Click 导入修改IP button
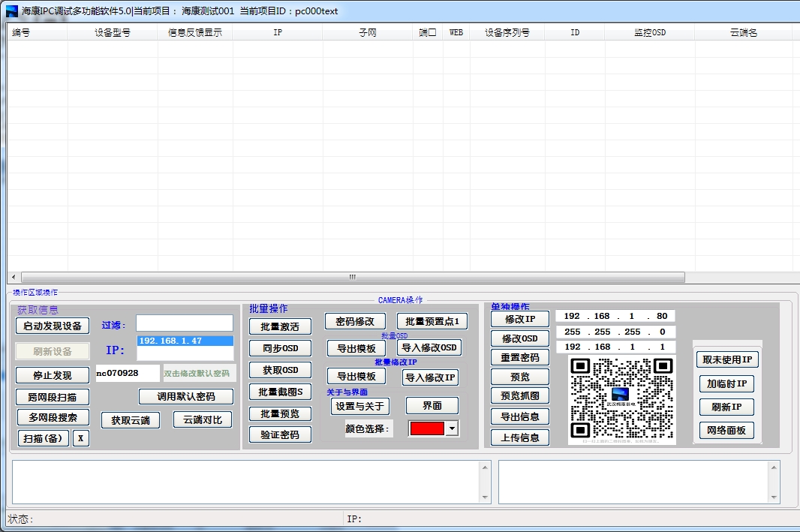 (430, 377)
